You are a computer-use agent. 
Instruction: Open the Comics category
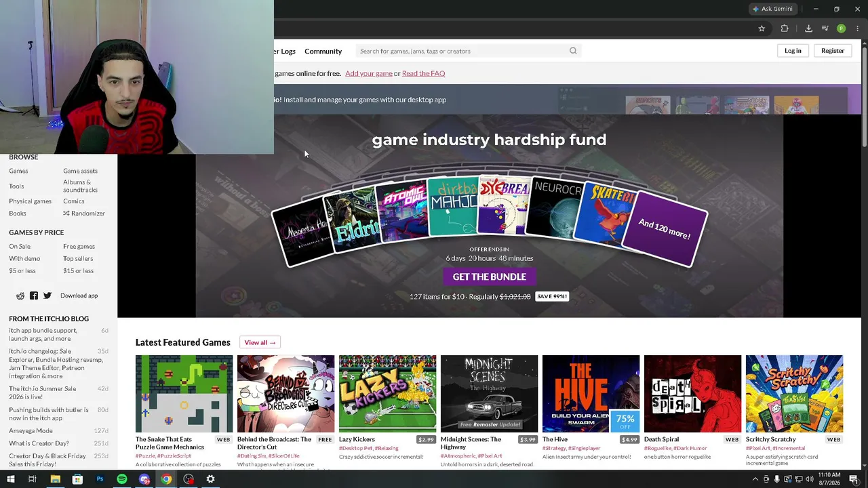[x=74, y=201]
